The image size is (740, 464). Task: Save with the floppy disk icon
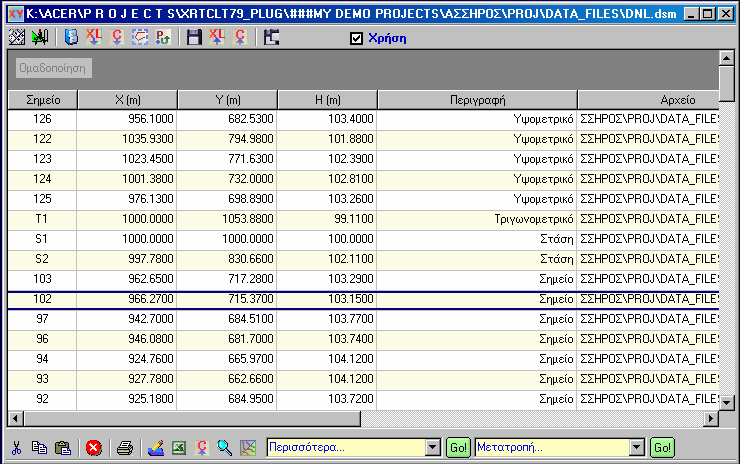click(x=194, y=37)
